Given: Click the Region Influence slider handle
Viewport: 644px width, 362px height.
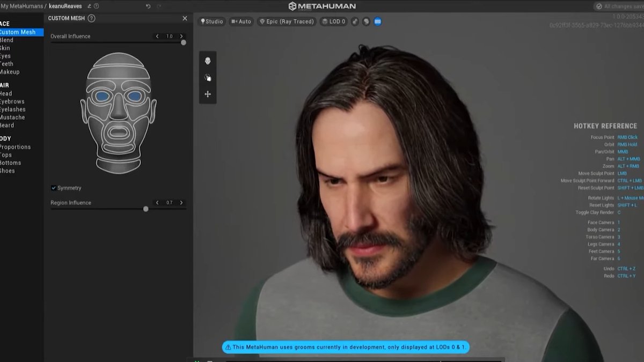Looking at the screenshot, I should coord(146,209).
